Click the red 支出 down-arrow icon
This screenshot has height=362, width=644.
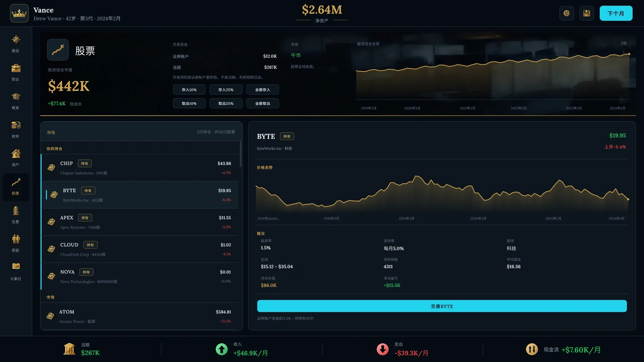click(x=382, y=349)
